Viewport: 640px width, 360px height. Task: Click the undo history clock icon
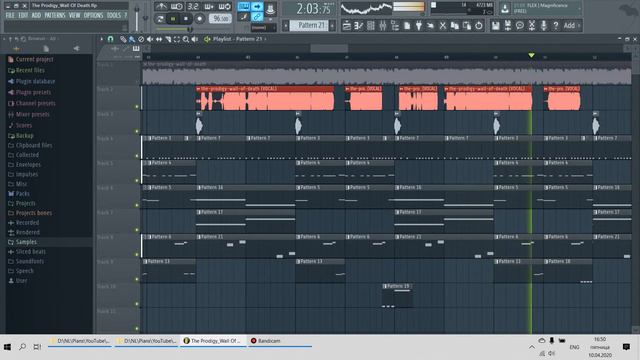[x=479, y=26]
